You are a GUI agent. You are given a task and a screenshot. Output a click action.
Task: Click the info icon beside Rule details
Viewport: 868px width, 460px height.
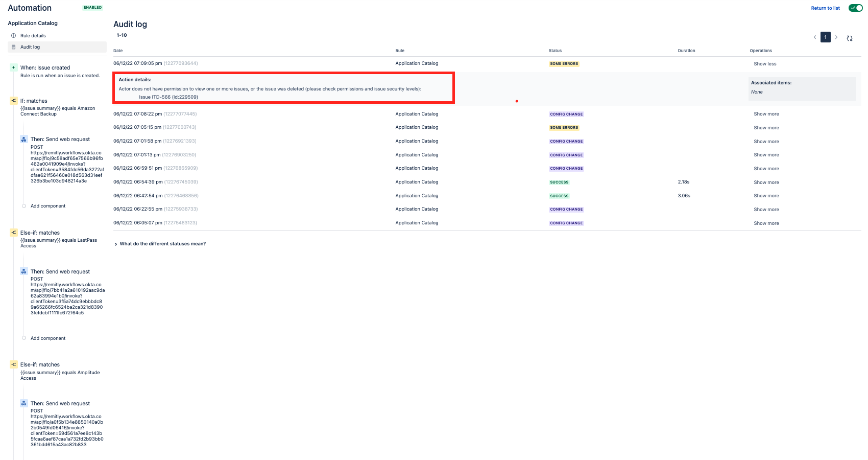pos(13,35)
